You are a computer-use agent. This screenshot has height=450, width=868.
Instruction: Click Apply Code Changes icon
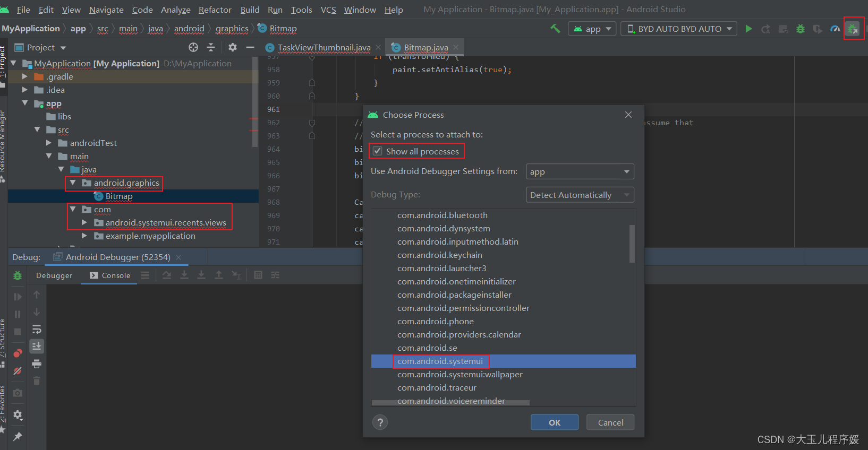(x=783, y=29)
